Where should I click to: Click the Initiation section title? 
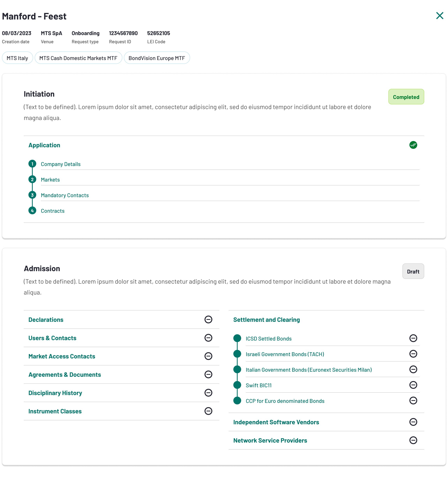tap(39, 94)
